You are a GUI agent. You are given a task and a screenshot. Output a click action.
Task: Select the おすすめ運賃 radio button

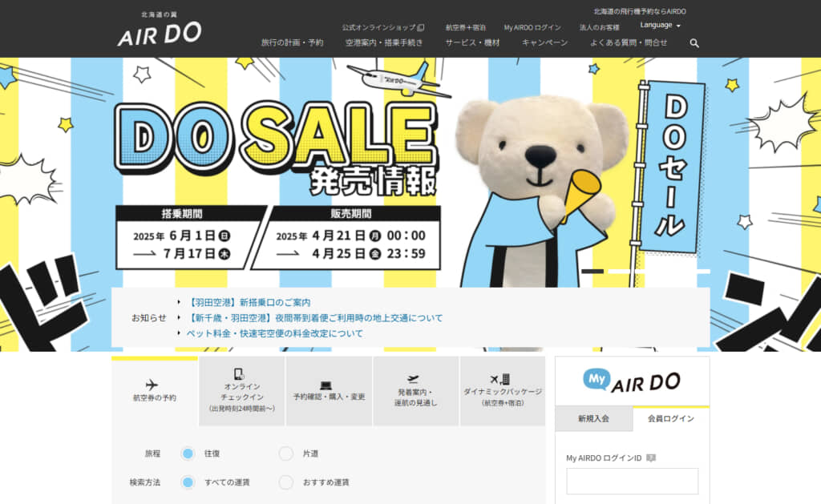click(286, 482)
